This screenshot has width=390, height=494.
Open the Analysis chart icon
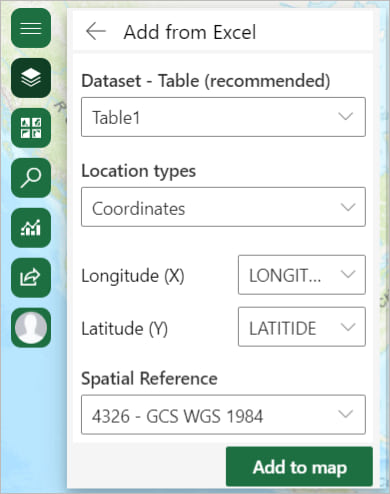pos(31,228)
